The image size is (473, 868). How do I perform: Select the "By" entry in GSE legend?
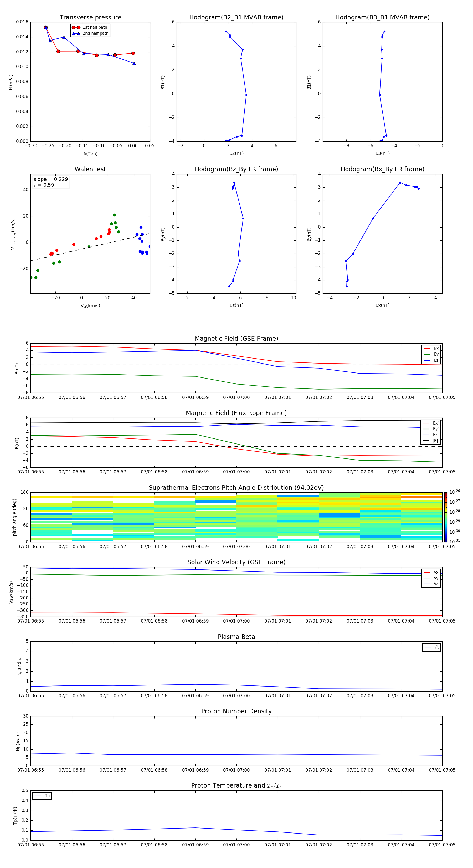pyautogui.click(x=431, y=354)
